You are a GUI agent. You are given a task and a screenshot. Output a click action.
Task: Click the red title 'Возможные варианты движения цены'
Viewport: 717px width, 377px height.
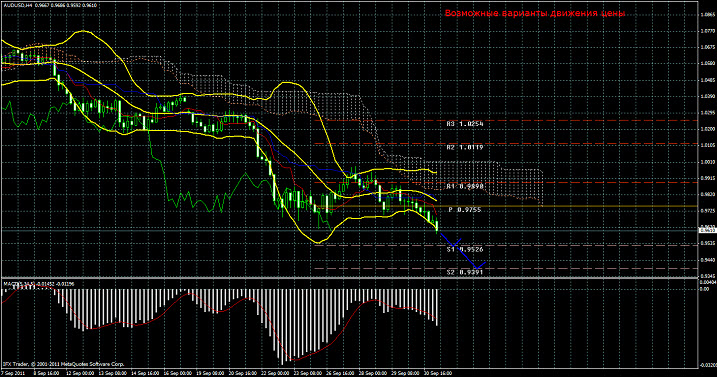click(535, 13)
